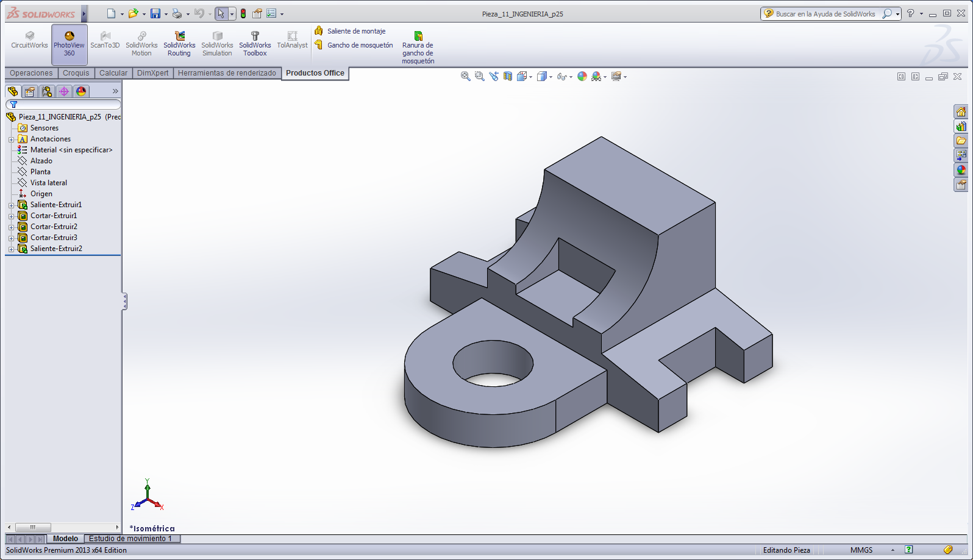Screen dimensions: 973x560
Task: Click the Rebuild traffic light icon
Action: [243, 13]
